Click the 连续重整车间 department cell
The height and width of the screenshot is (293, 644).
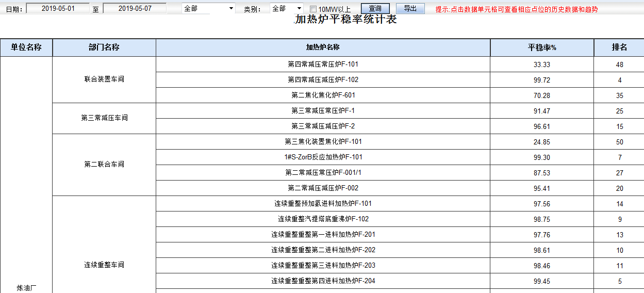[104, 265]
